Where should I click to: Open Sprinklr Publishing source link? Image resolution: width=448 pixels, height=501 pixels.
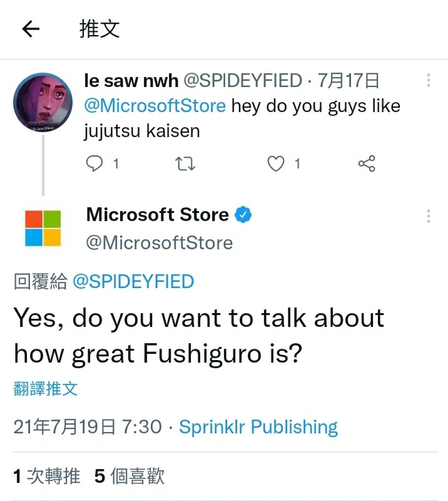(258, 427)
